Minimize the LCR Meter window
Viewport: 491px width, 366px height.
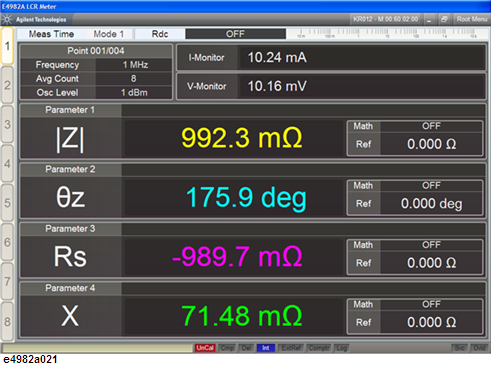(429, 19)
